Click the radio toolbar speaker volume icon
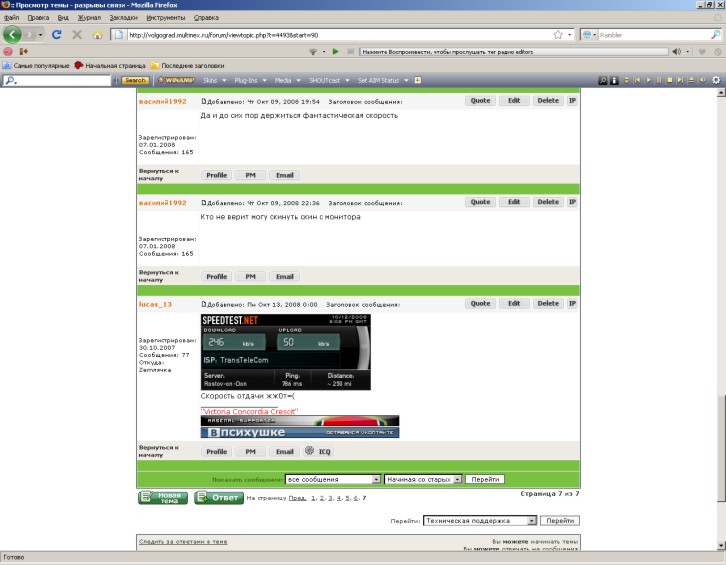This screenshot has height=565, width=726. click(675, 51)
